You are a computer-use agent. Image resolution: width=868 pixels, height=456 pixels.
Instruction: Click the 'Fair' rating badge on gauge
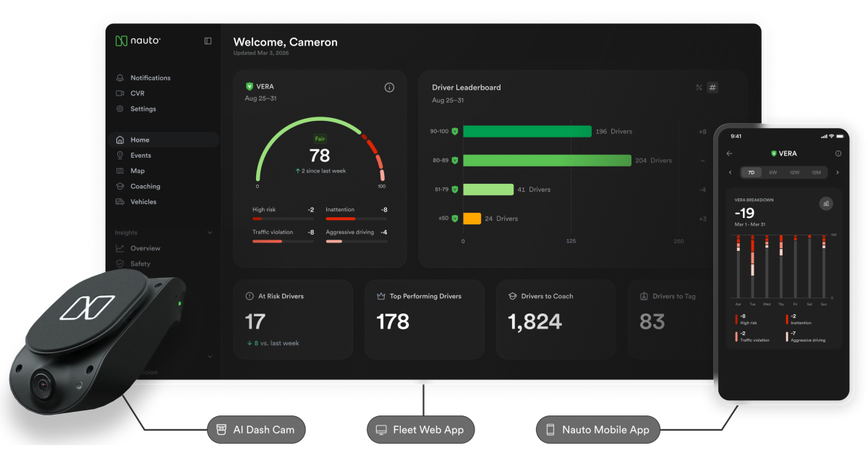pos(320,138)
